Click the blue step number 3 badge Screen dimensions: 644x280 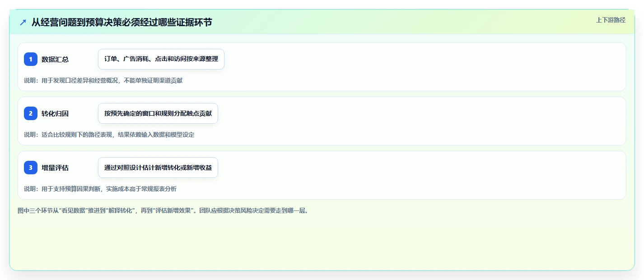coord(31,168)
